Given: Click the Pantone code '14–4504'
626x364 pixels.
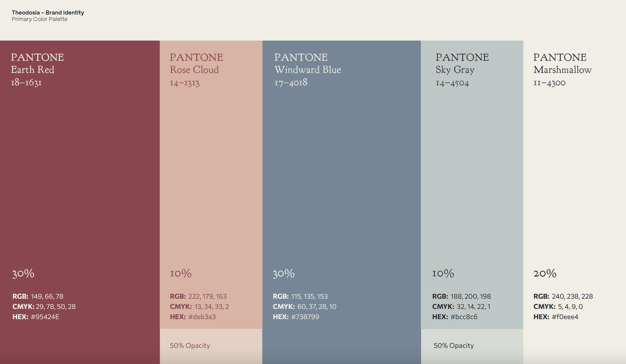Looking at the screenshot, I should [x=452, y=83].
